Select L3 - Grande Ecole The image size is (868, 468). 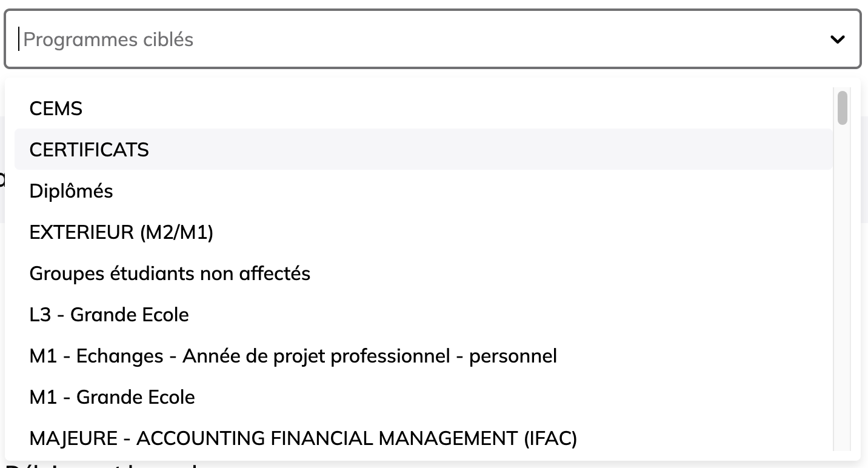click(x=424, y=315)
